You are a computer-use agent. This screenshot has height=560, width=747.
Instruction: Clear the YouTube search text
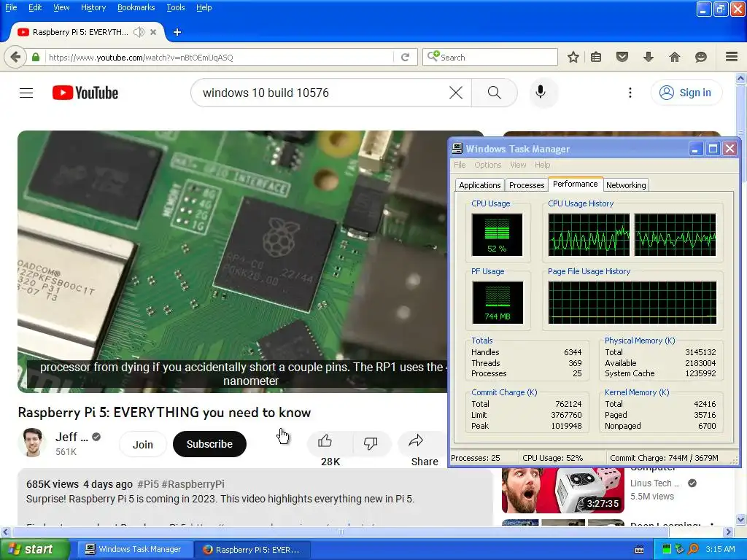pos(456,93)
